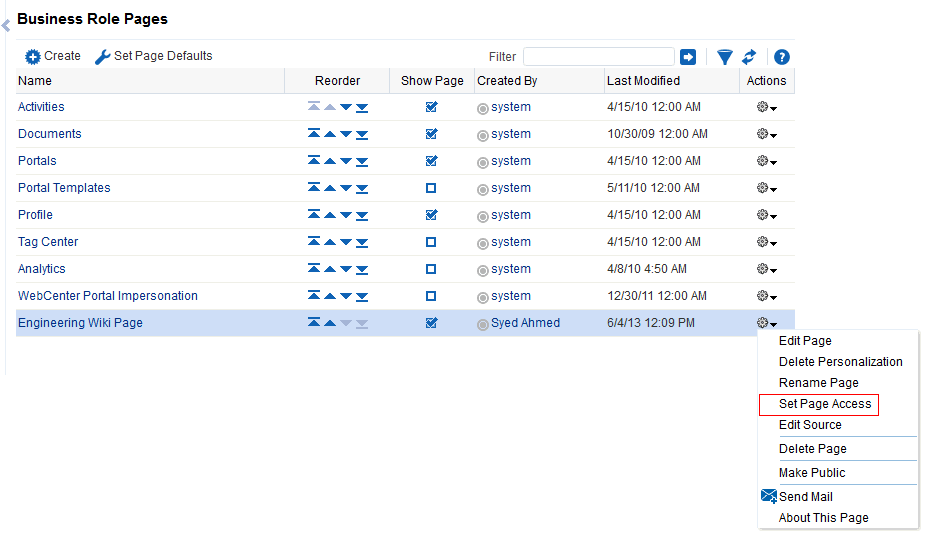Image resolution: width=938 pixels, height=547 pixels.
Task: Select Delete Page menu entry
Action: click(x=812, y=449)
